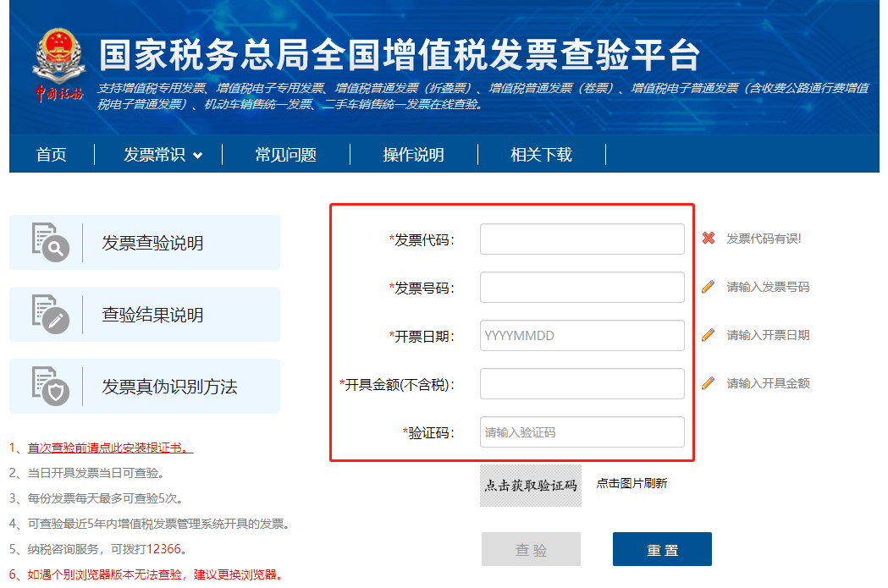This screenshot has width=888, height=588.
Task: Click the 点击图片刷新 text
Action: (x=632, y=483)
